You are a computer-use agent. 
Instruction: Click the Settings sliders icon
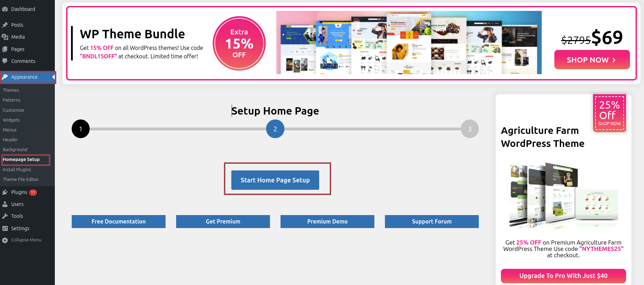click(5, 228)
